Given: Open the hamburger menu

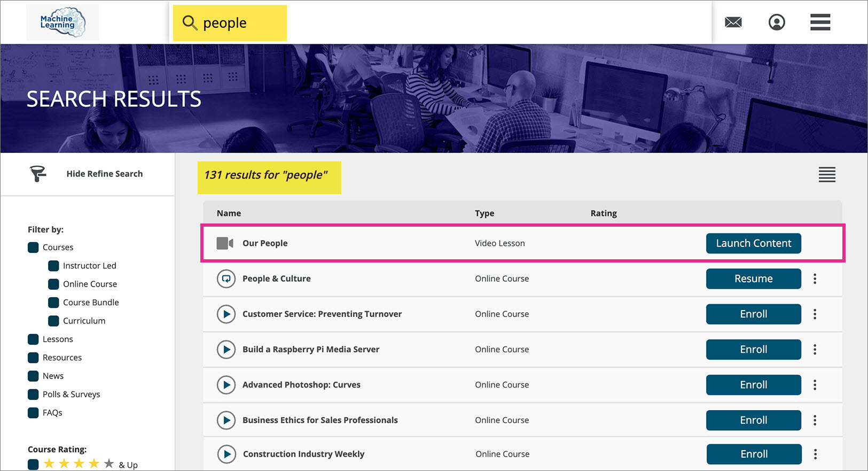Looking at the screenshot, I should point(820,22).
